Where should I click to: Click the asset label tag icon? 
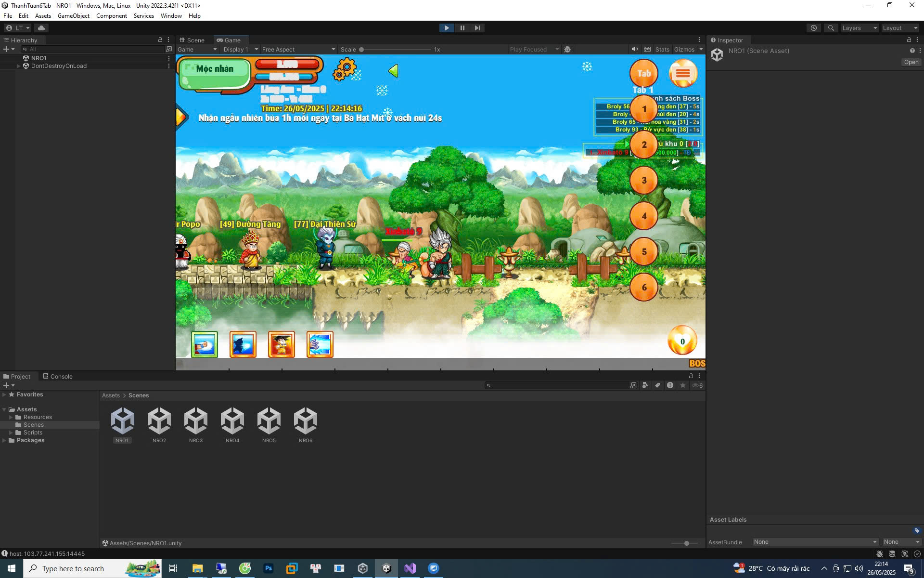[x=917, y=531]
